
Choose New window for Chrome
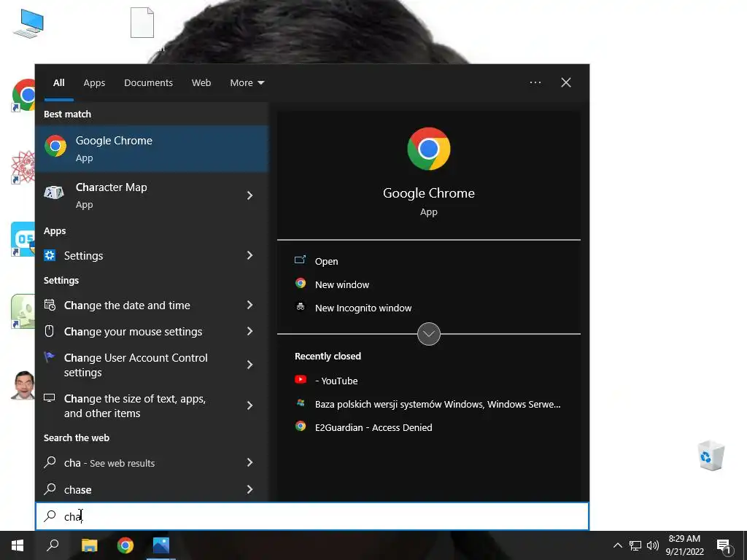(x=342, y=285)
